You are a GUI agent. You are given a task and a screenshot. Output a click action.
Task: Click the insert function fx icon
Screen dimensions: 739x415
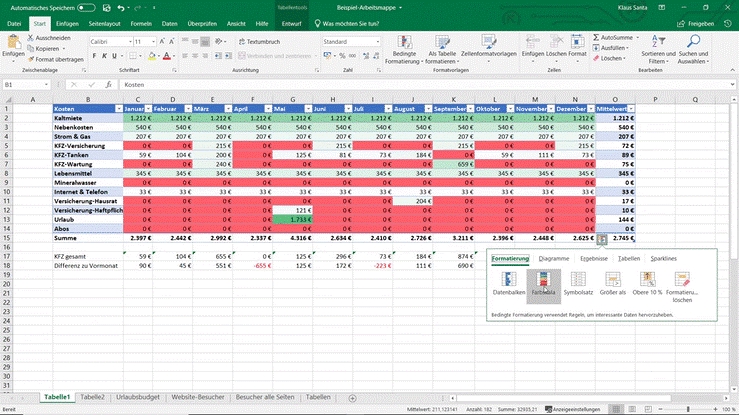pyautogui.click(x=108, y=85)
